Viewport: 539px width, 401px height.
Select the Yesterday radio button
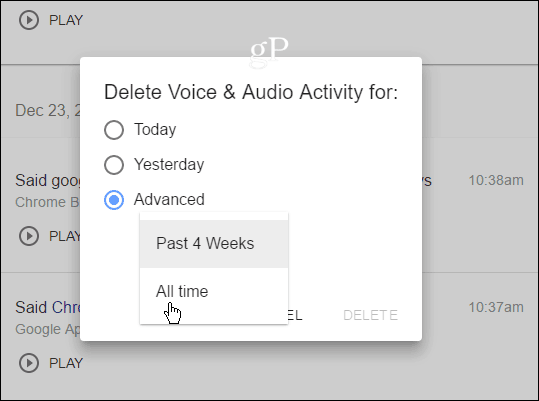(x=114, y=165)
